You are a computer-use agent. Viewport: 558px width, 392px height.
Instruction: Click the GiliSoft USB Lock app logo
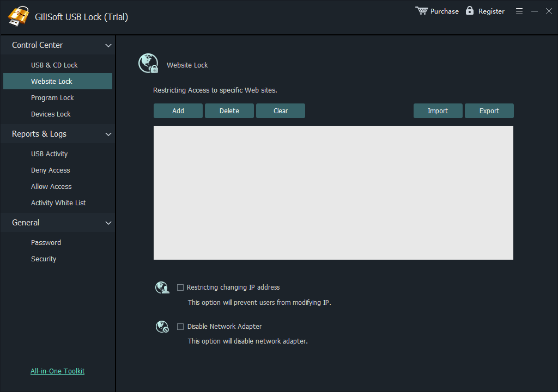(x=18, y=16)
